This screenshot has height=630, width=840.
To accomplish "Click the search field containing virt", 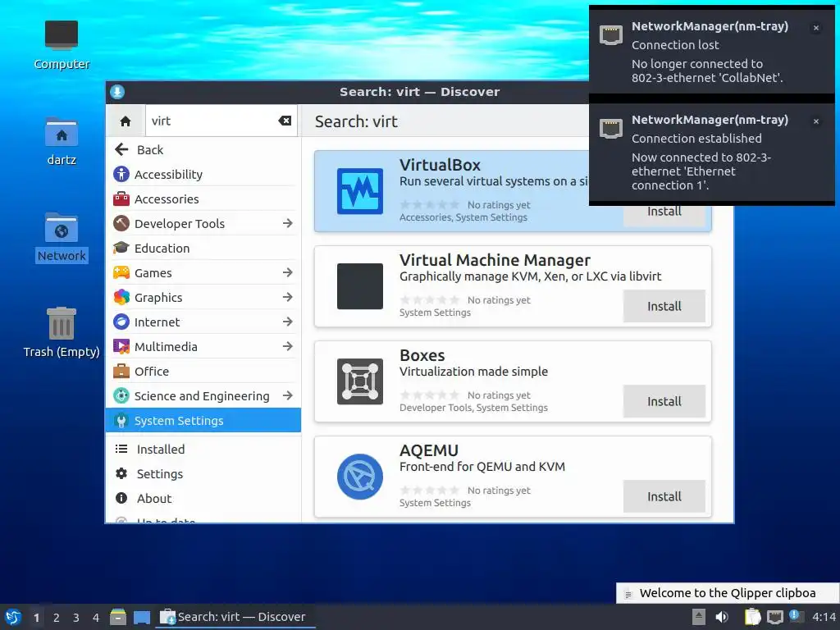I will 221,121.
